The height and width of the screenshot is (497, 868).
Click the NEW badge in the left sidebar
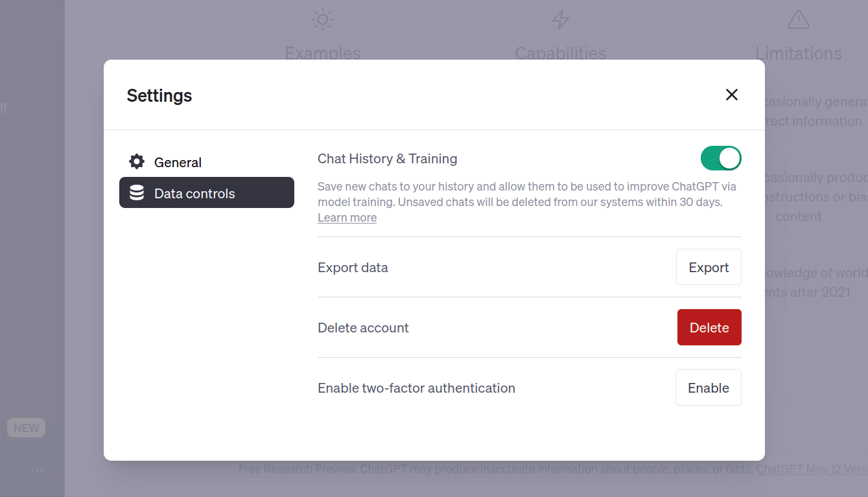point(27,428)
